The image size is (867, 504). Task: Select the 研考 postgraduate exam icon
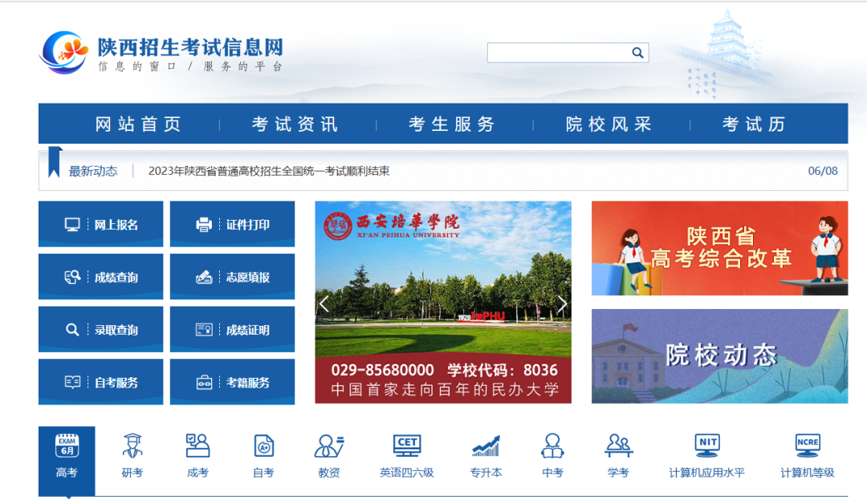point(132,453)
